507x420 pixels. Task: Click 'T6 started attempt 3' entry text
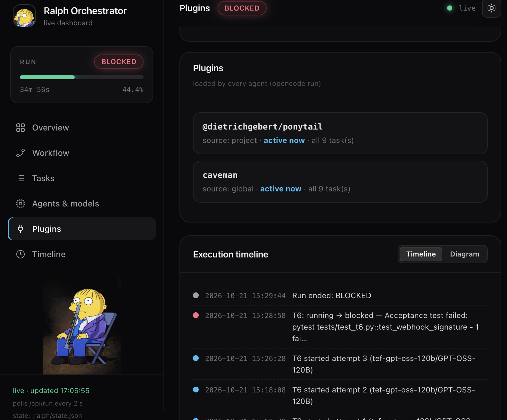[384, 364]
